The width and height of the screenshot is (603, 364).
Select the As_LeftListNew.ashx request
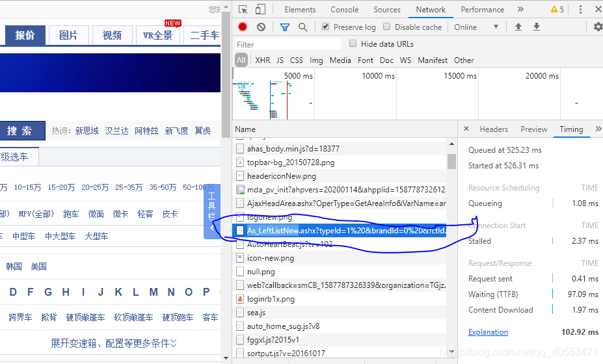[x=340, y=231]
